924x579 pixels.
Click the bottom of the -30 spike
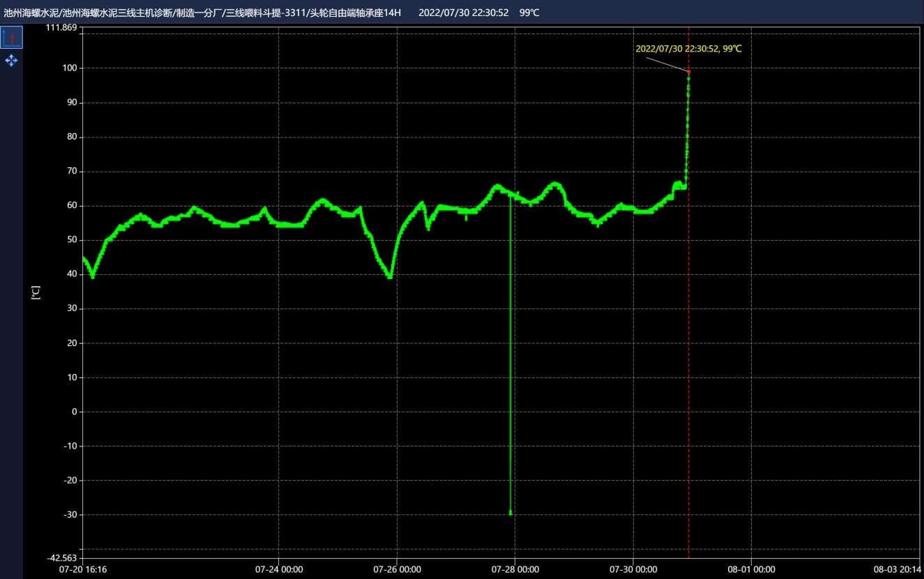510,513
